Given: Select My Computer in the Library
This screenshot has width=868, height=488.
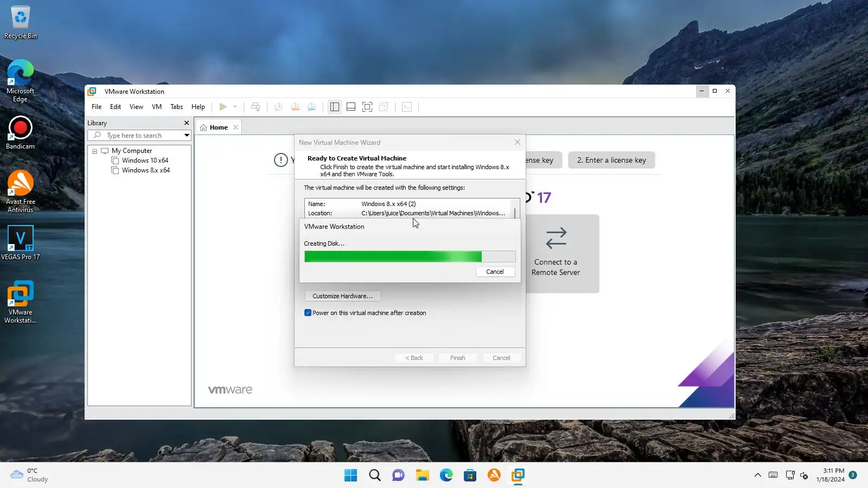Looking at the screenshot, I should coord(132,151).
